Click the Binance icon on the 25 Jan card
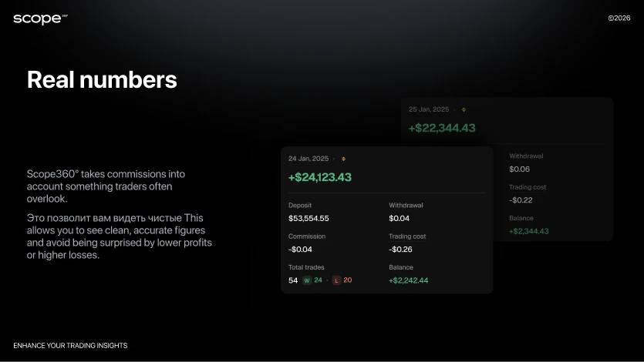The height and width of the screenshot is (362, 644). pos(464,109)
